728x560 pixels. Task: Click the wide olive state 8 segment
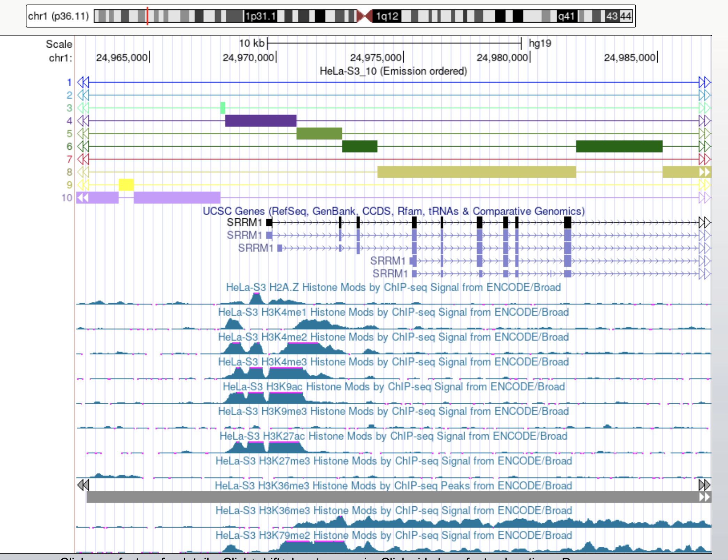pos(477,172)
